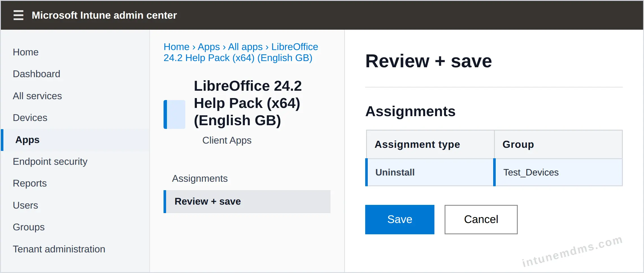Open Reports in the sidebar
Image resolution: width=644 pixels, height=273 pixels.
tap(30, 183)
